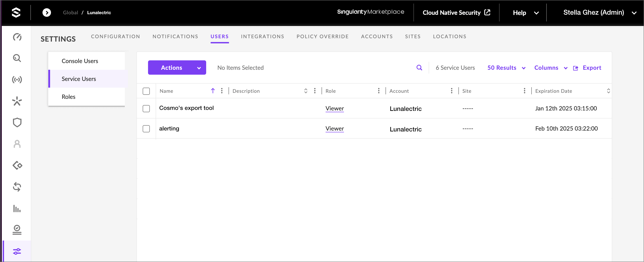
Task: Select the Reports/Analytics bar chart icon sidebar
Action: point(17,209)
